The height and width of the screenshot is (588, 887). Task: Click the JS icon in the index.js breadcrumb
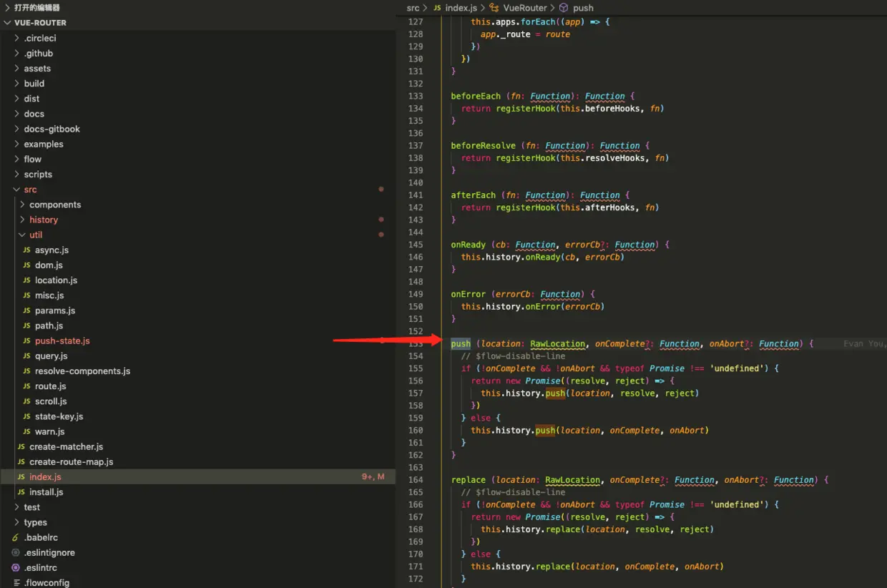point(437,8)
